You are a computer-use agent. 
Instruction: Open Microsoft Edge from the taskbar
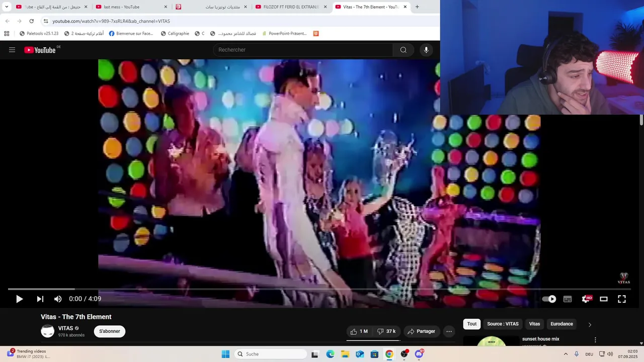point(330,354)
